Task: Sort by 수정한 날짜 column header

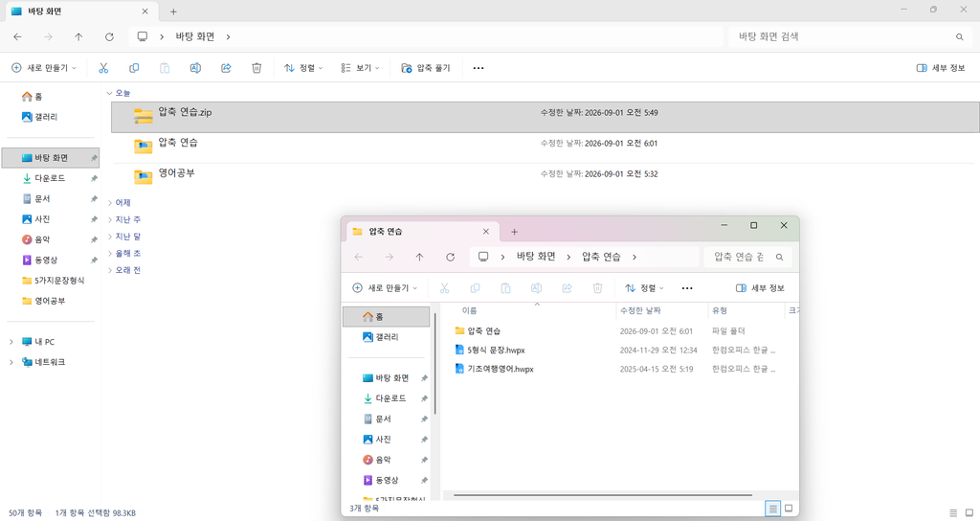Action: click(640, 311)
